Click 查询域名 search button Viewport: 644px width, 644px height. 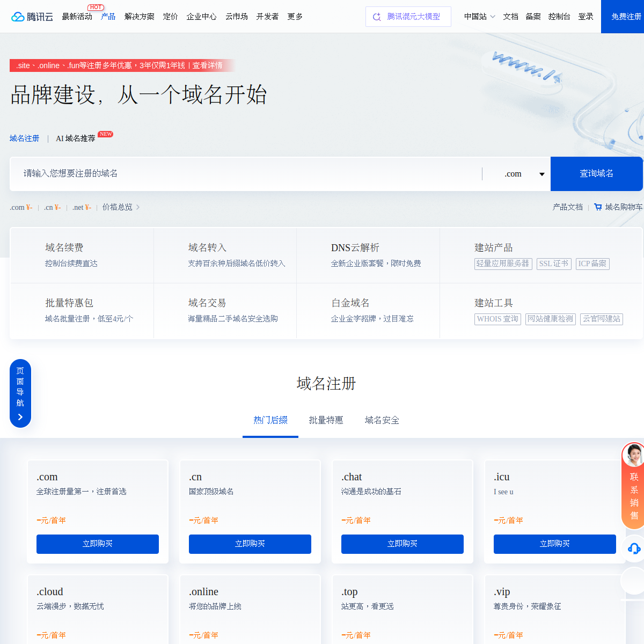(597, 174)
